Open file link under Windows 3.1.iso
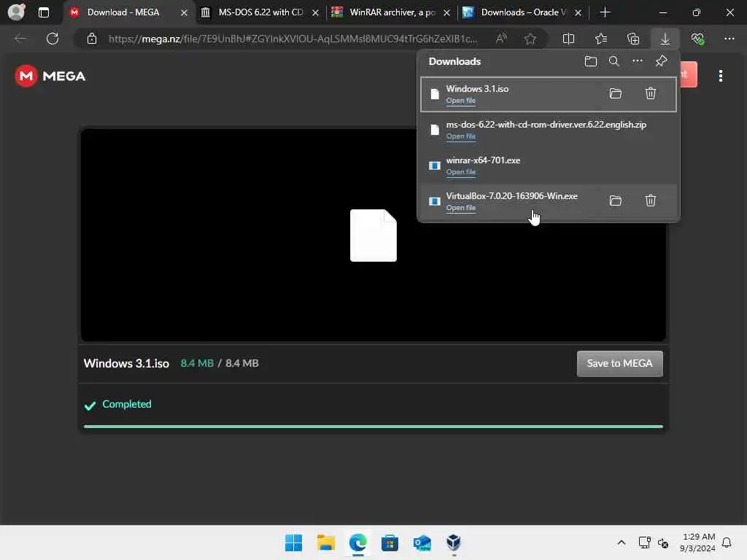Screen dimensions: 747x560 [461, 101]
